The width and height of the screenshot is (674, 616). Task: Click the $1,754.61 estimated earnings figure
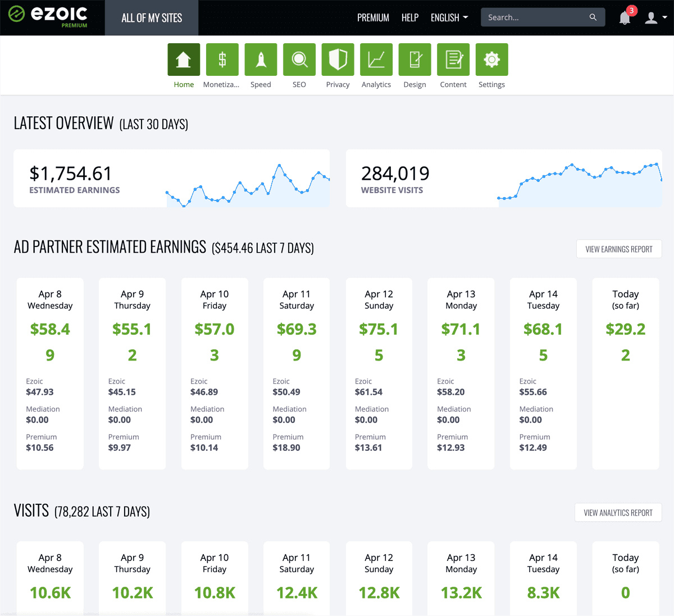point(71,173)
